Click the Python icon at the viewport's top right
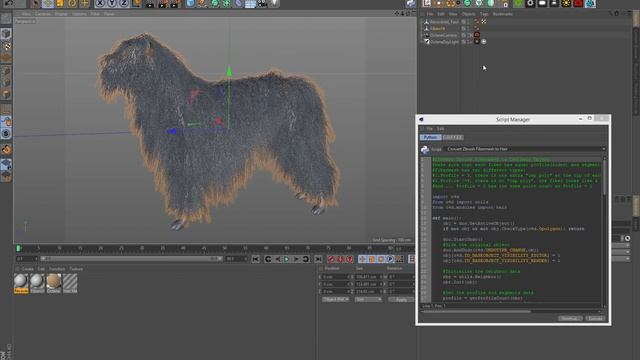Screen dimensions: 640x360 [x=411, y=4]
